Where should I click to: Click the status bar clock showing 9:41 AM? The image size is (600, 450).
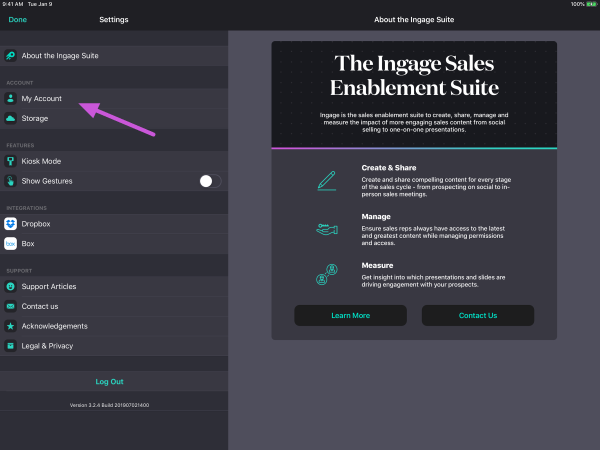click(13, 4)
